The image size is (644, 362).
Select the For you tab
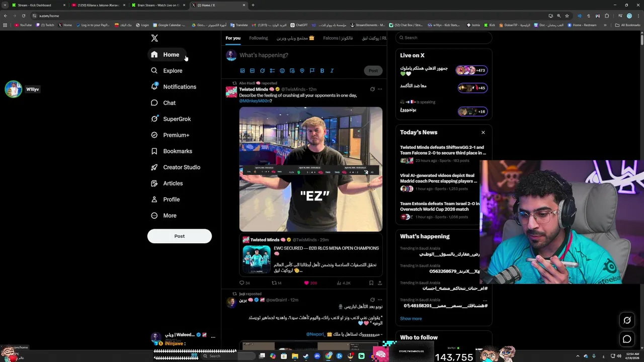pyautogui.click(x=233, y=38)
